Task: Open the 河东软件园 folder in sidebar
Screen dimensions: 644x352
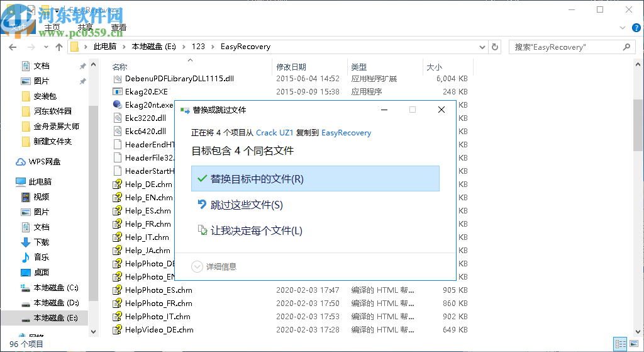Action: [52, 111]
